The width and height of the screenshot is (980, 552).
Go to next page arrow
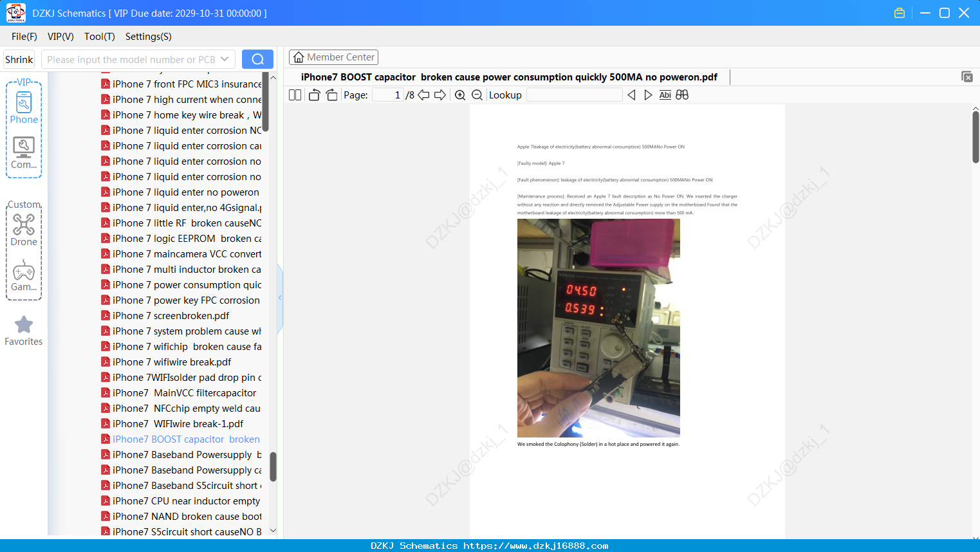(x=440, y=95)
